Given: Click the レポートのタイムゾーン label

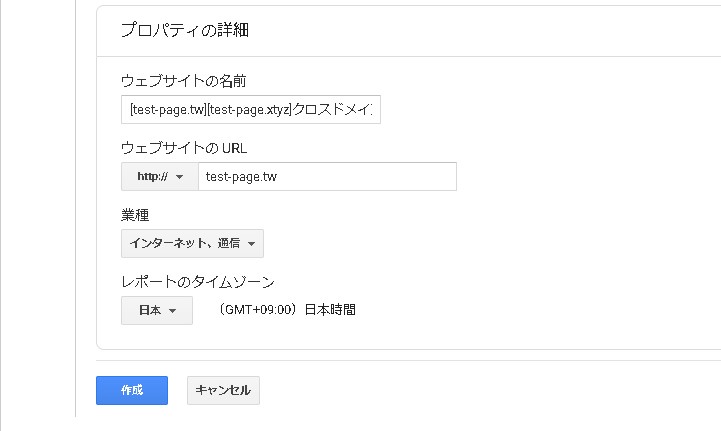Looking at the screenshot, I should (x=197, y=282).
